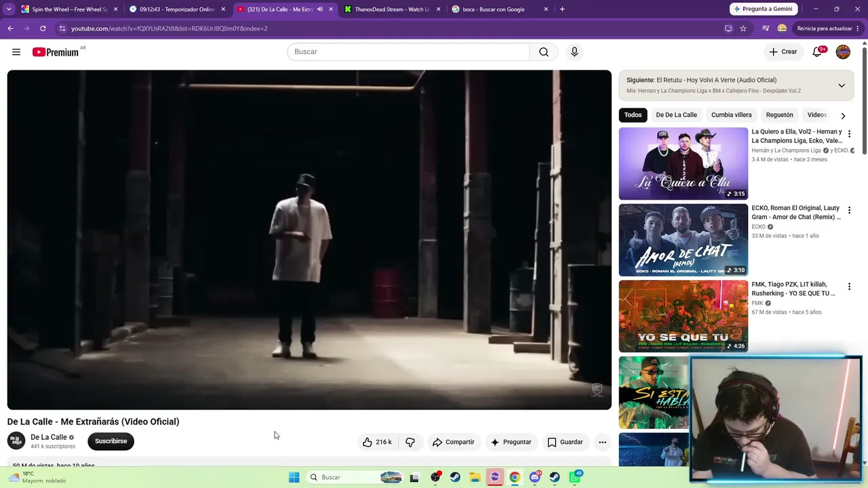Image resolution: width=868 pixels, height=488 pixels.
Task: Select the Todos filter chip
Action: tap(633, 115)
